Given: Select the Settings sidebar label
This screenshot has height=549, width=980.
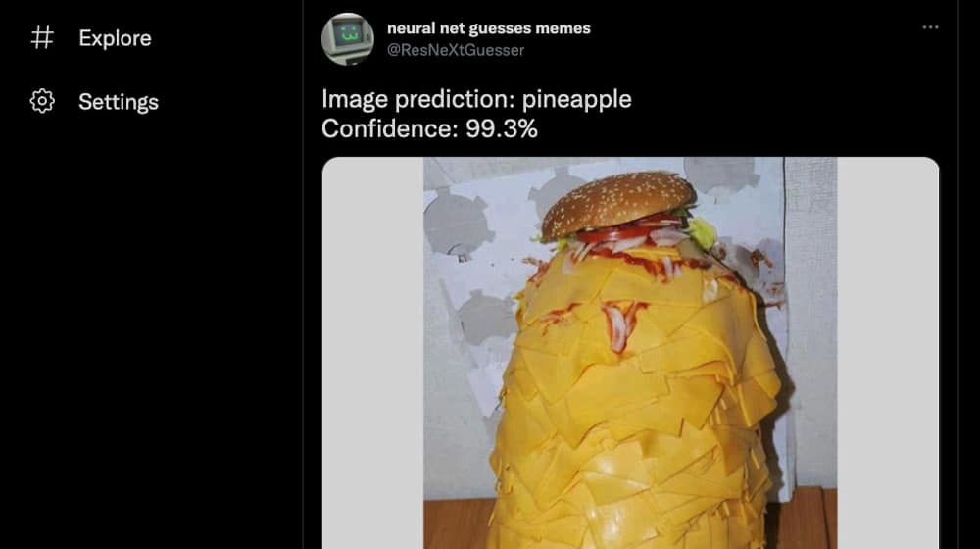Looking at the screenshot, I should point(119,101).
